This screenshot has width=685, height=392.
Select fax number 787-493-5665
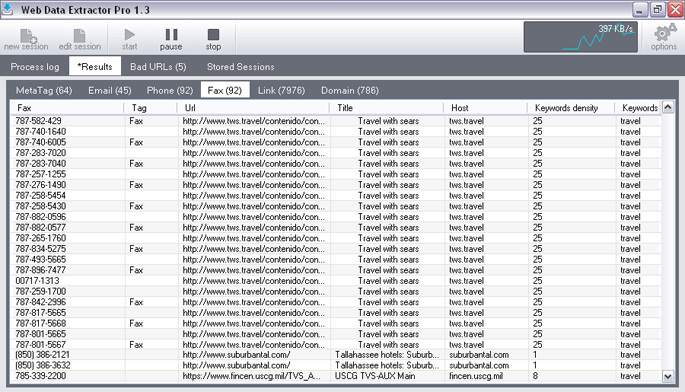coord(41,260)
